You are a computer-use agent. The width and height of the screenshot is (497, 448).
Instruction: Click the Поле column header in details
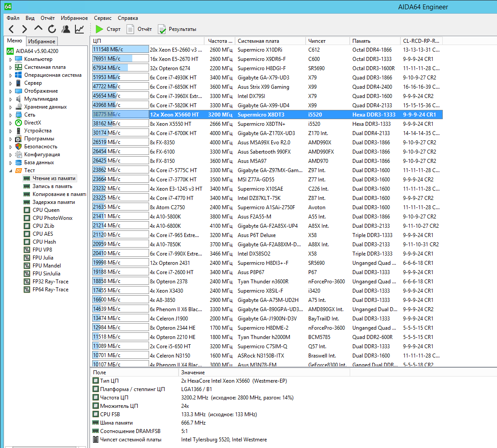click(135, 373)
